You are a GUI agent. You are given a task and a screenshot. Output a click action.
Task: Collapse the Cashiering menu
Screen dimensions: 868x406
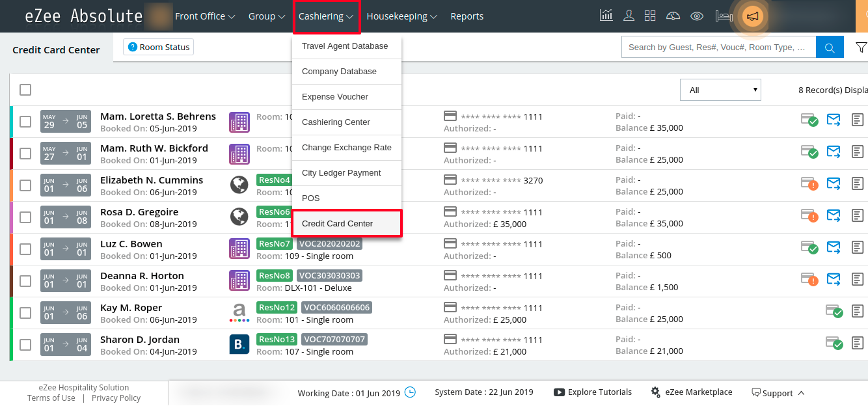point(327,16)
